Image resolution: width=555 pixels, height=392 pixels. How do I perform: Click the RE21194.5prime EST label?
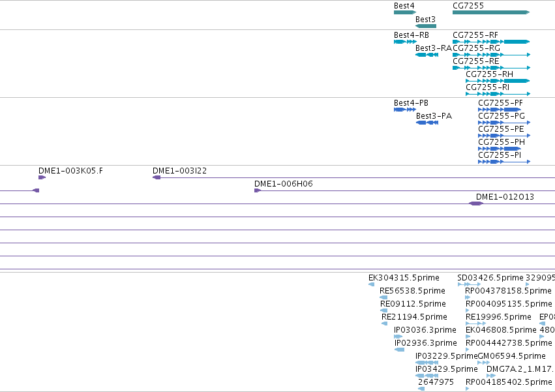click(414, 317)
